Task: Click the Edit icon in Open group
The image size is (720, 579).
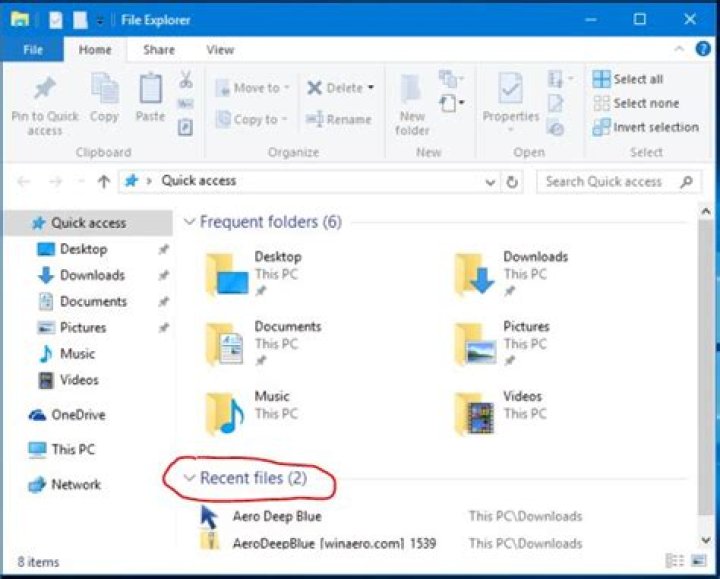Action: [555, 104]
